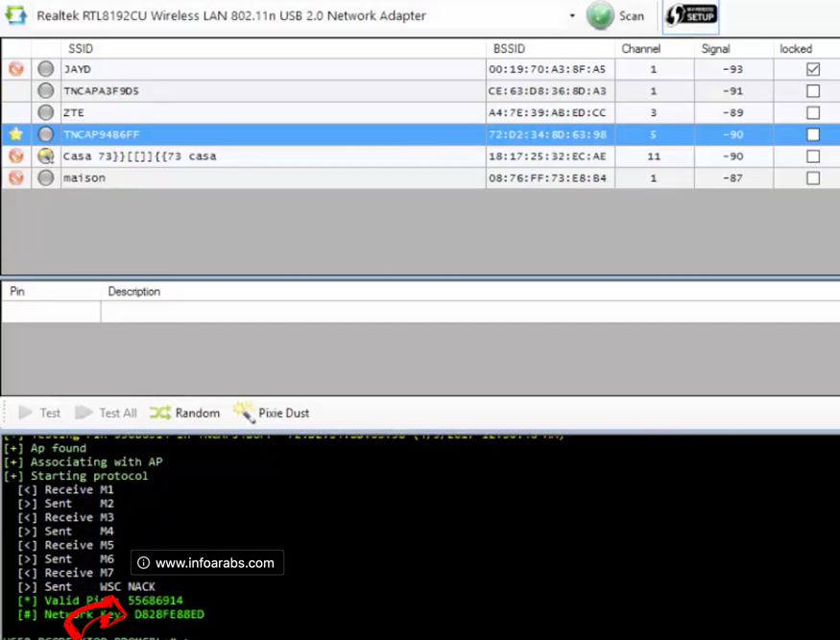
Task: Select the ZTE network SSID
Action: 74,112
